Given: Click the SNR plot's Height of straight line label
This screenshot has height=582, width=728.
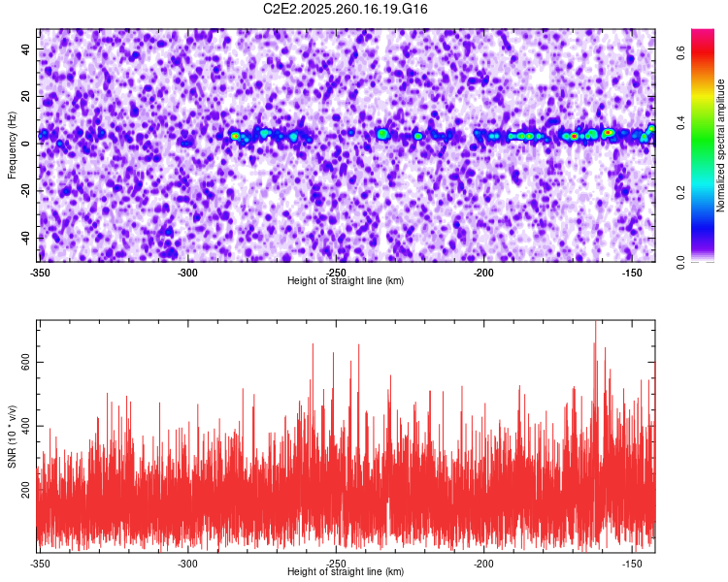Looking at the screenshot, I should point(346,571).
